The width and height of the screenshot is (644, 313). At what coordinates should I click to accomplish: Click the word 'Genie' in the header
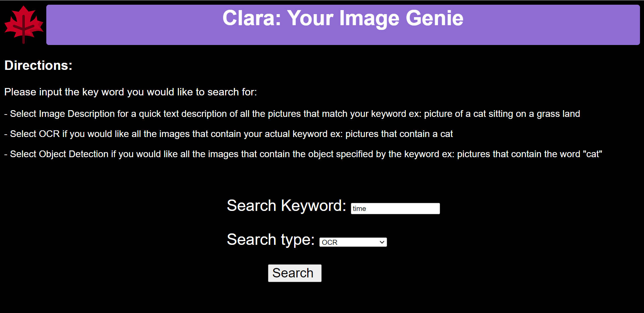434,18
